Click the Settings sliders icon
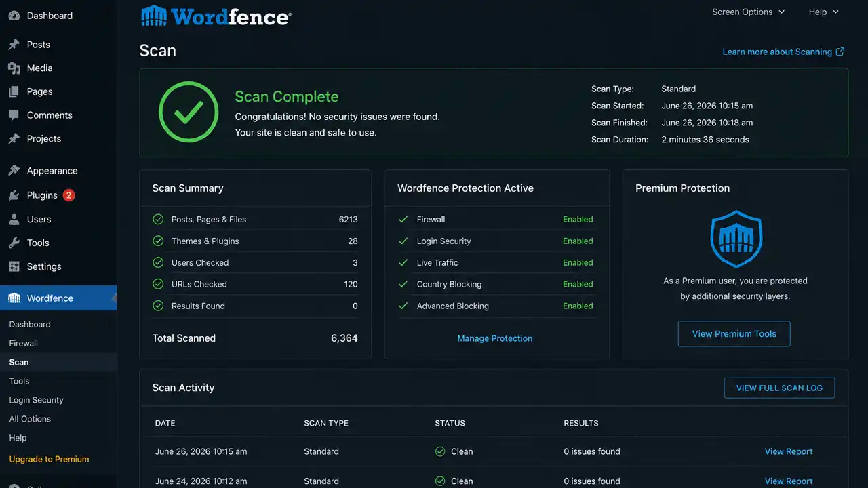 (14, 266)
